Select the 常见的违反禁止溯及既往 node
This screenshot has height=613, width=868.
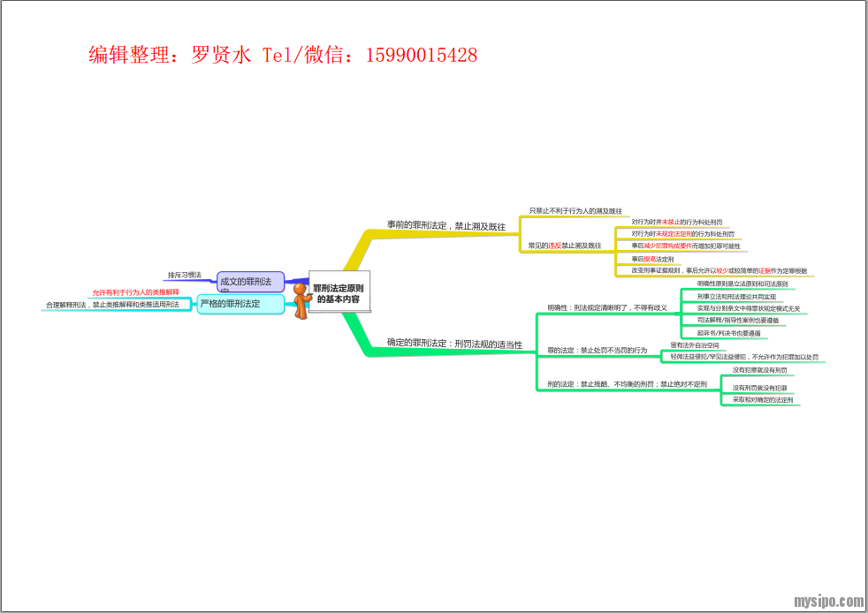click(x=564, y=245)
